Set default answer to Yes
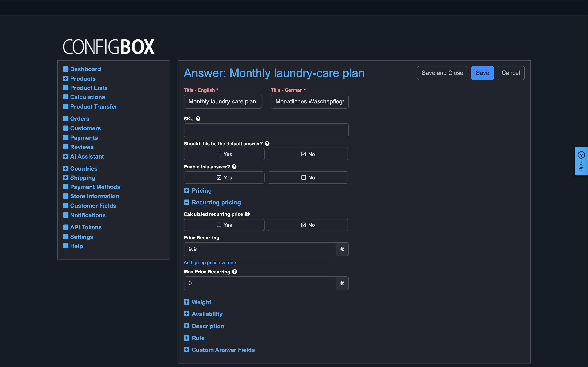The height and width of the screenshot is (367, 588). [224, 154]
